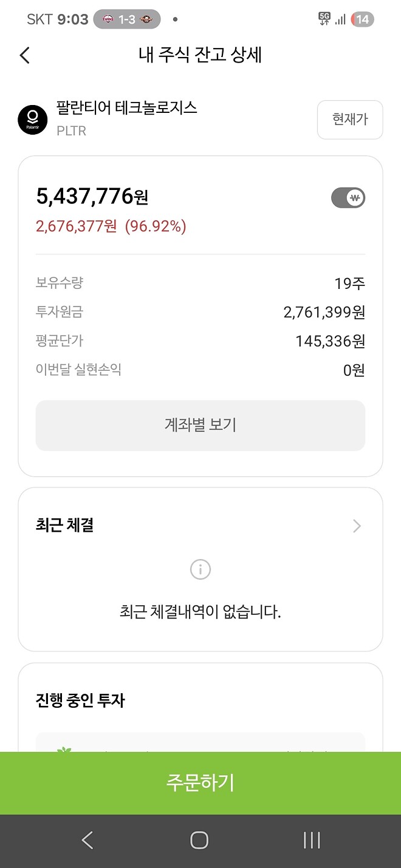Toggle the won currency display switch
401x868 pixels.
[348, 197]
